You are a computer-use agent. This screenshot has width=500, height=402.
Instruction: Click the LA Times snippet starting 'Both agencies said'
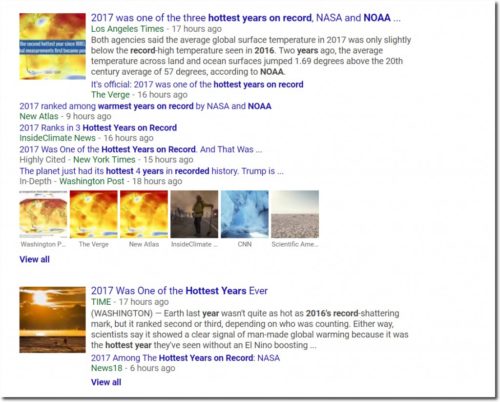pyautogui.click(x=251, y=56)
